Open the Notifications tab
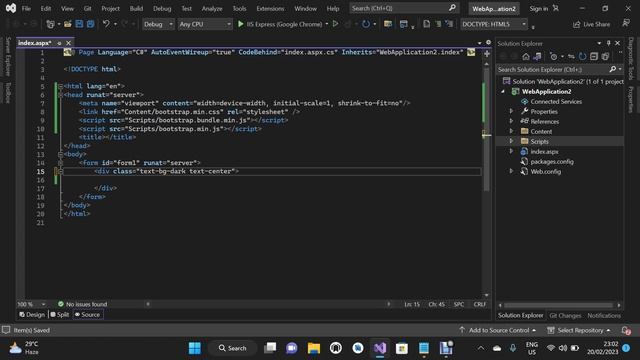640x360 pixels. [x=604, y=316]
